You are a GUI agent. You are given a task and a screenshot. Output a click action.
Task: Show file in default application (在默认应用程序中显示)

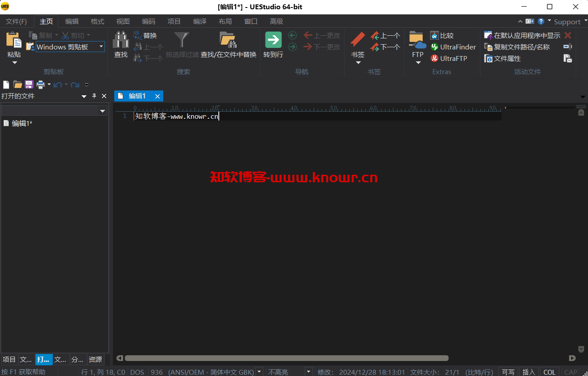pos(522,35)
